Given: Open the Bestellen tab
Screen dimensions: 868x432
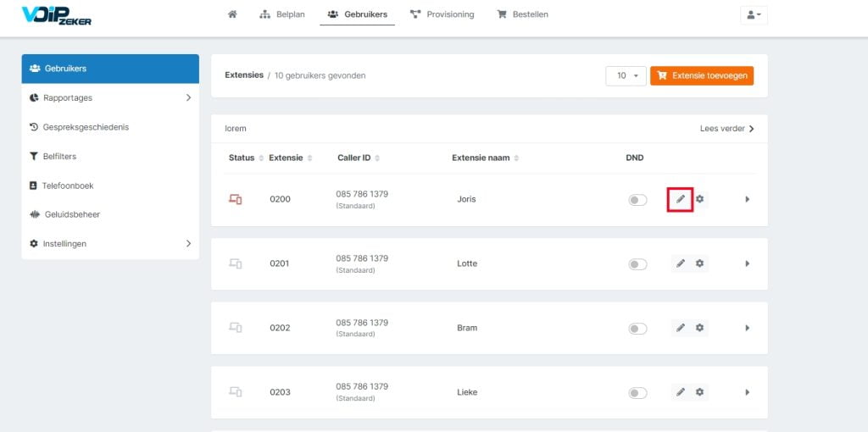Looking at the screenshot, I should (522, 14).
